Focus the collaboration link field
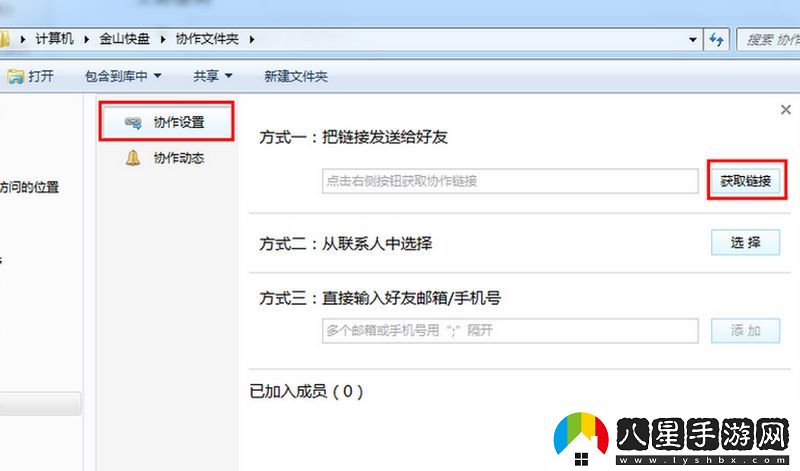800x471 pixels. (510, 181)
